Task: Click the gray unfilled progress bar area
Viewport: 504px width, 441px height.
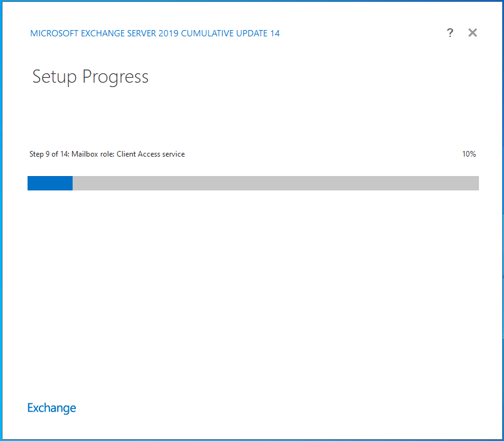Action: (275, 183)
